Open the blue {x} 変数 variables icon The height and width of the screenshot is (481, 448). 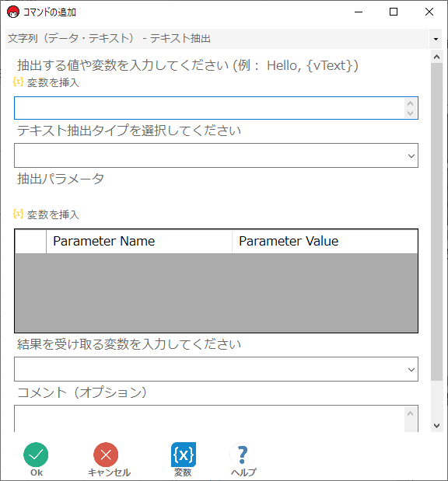tap(184, 455)
